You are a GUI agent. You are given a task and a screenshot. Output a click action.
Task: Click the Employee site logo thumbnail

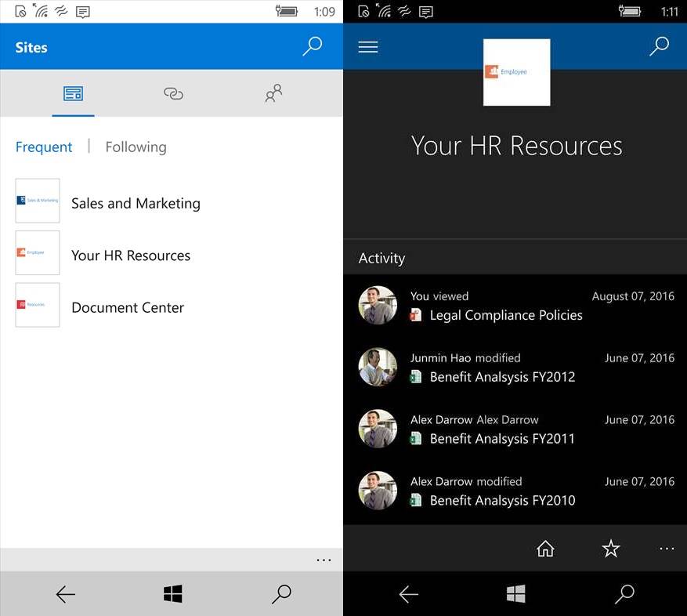(516, 71)
